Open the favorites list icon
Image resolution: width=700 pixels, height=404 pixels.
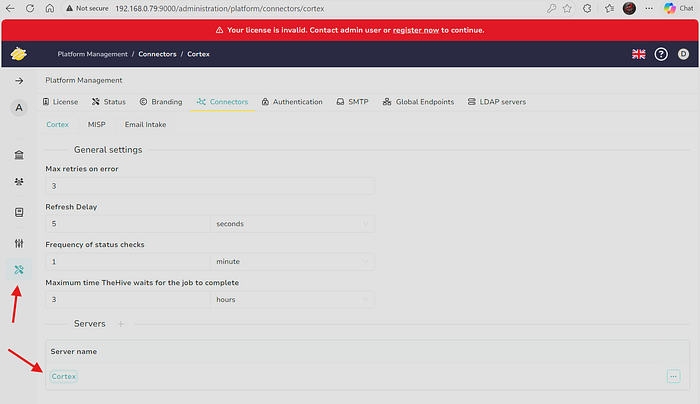(x=609, y=8)
